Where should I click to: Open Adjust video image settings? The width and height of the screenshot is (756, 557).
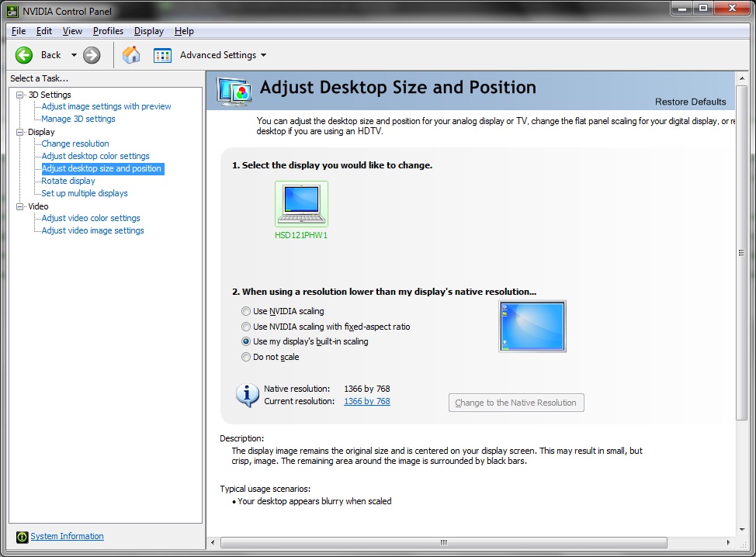[92, 231]
